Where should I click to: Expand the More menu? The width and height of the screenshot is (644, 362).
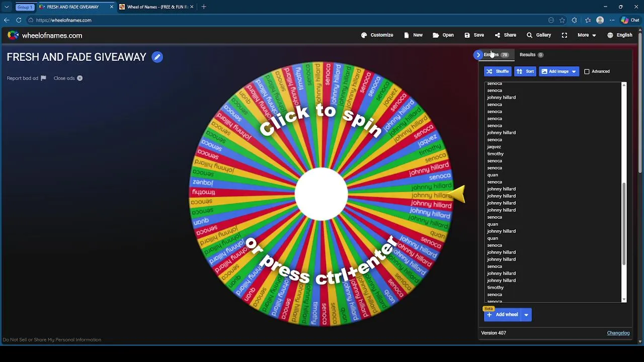(587, 35)
